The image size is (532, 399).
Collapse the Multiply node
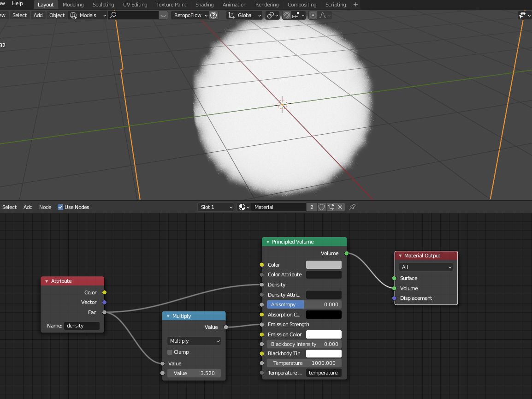(168, 316)
